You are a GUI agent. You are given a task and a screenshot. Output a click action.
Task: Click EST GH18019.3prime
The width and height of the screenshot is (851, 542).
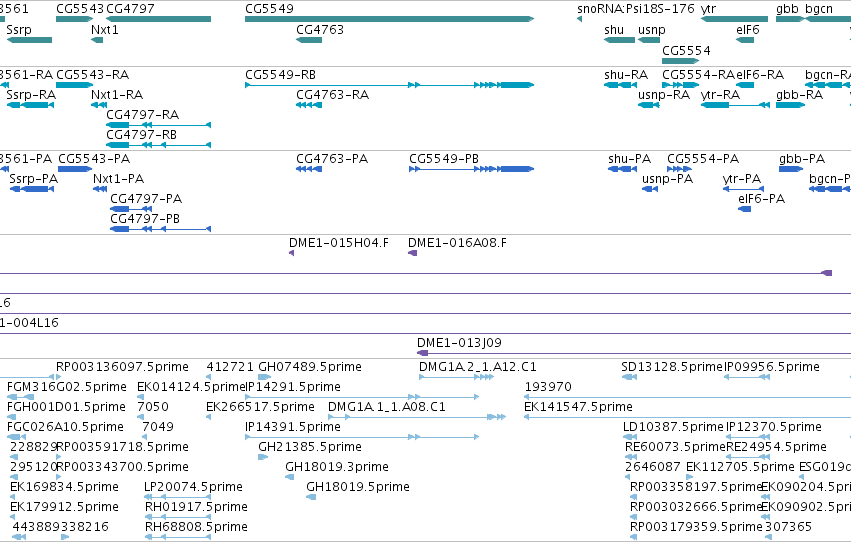(337, 467)
